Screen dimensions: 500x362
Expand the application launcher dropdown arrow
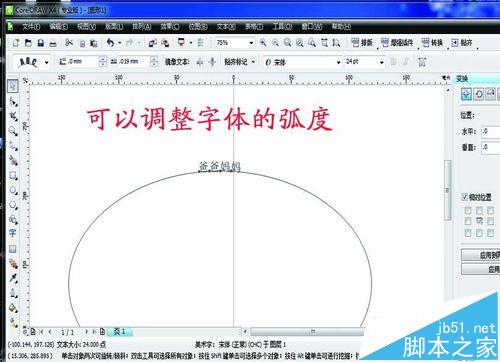191,43
